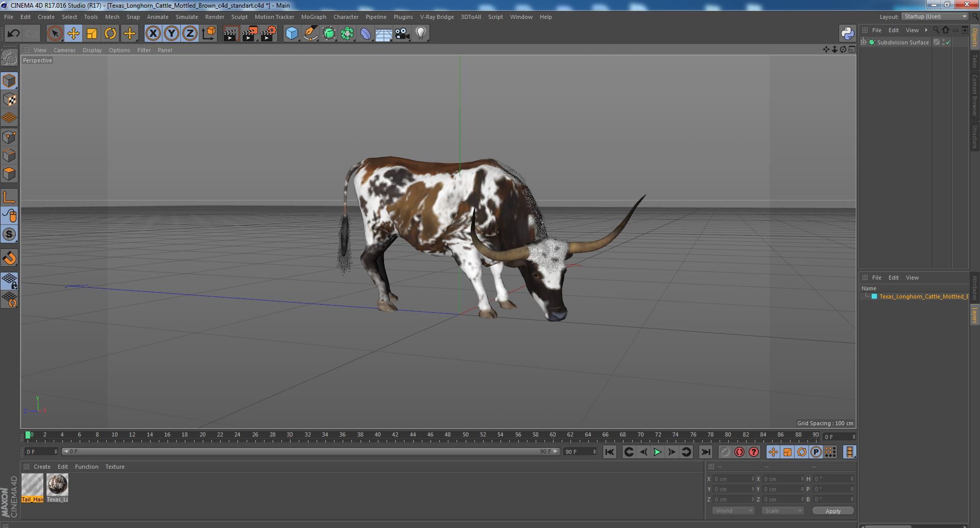The image size is (980, 528).
Task: Enable Axis mode L icon
Action: [x=9, y=197]
